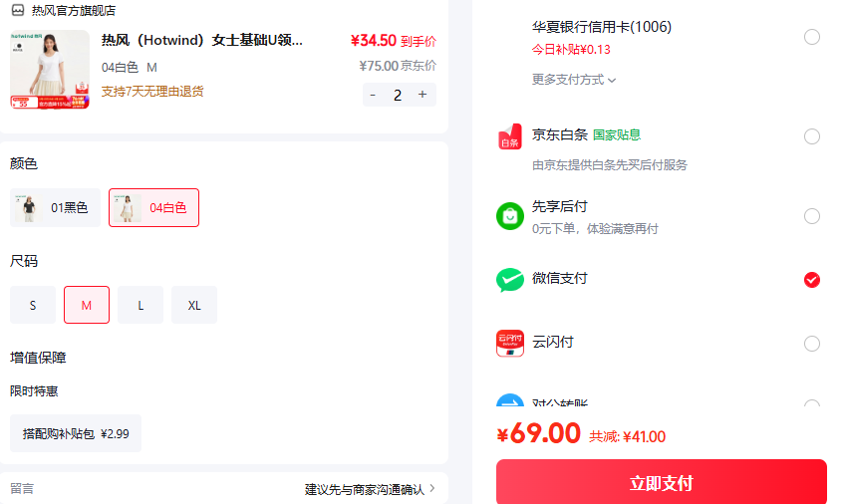Click the ¥75.00 京东价 text
This screenshot has width=845, height=504.
click(x=398, y=66)
